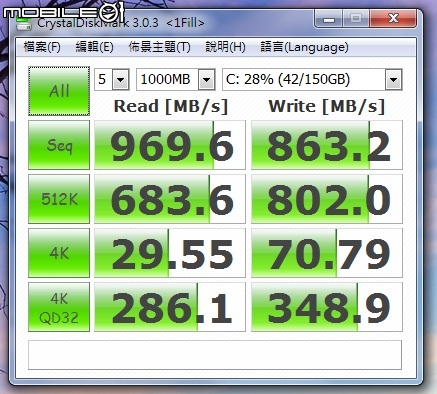Select the 512K read result 683.6

(170, 199)
